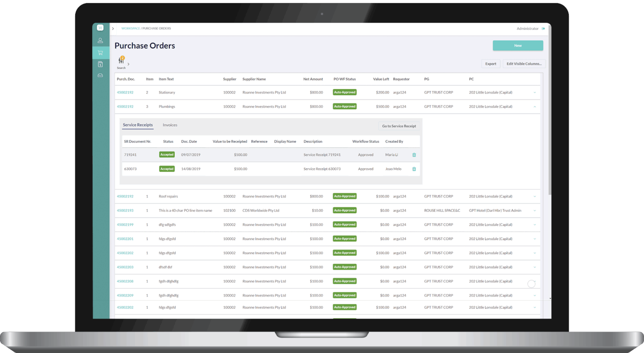Click the Export button

(x=491, y=64)
